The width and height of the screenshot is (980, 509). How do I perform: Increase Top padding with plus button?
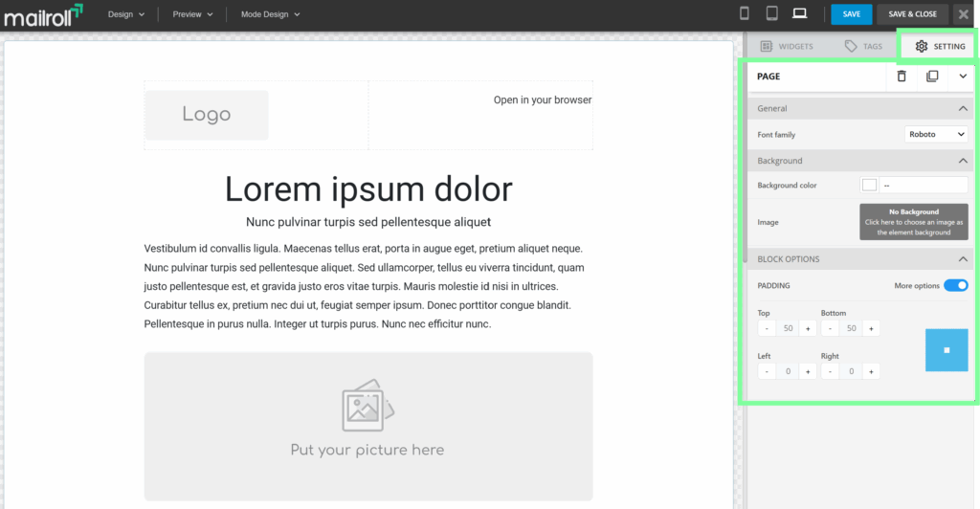tap(808, 328)
